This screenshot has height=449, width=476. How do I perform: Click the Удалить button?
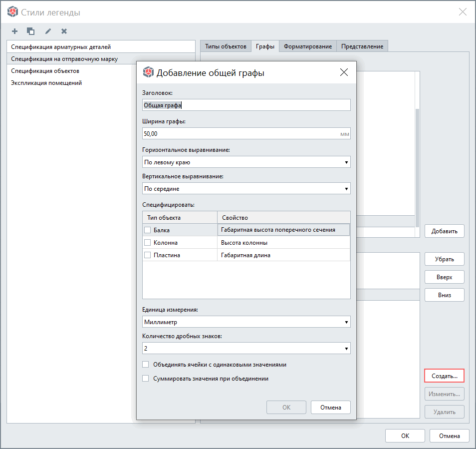(445, 412)
